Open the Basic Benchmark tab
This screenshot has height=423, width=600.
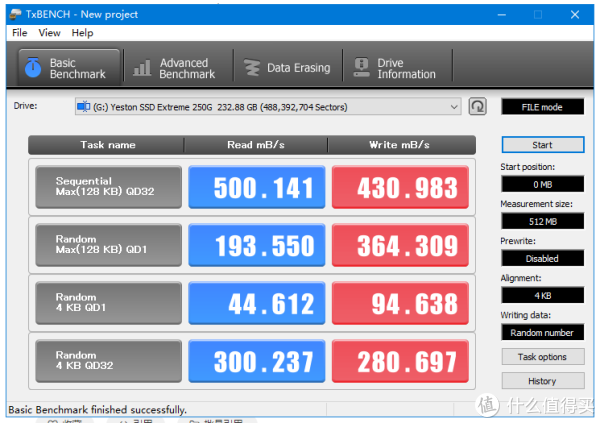point(69,67)
